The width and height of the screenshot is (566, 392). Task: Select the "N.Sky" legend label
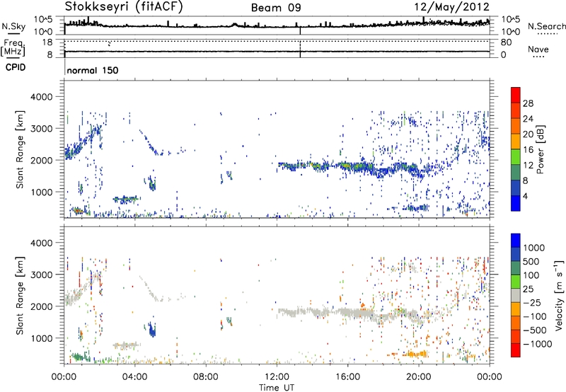13,26
